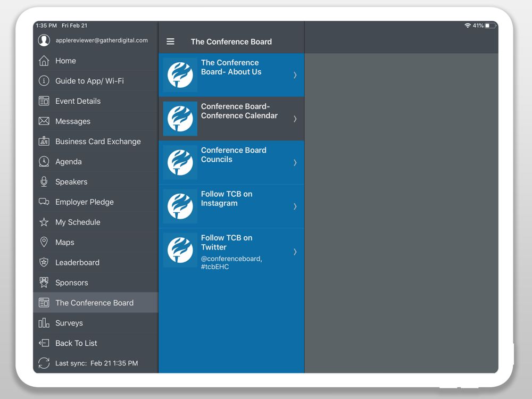Open the Speakers microphone icon
The height and width of the screenshot is (399, 532).
click(44, 181)
